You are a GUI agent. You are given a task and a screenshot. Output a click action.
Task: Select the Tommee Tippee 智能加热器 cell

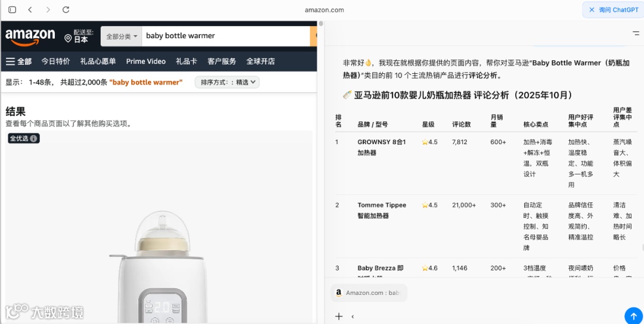(x=382, y=210)
